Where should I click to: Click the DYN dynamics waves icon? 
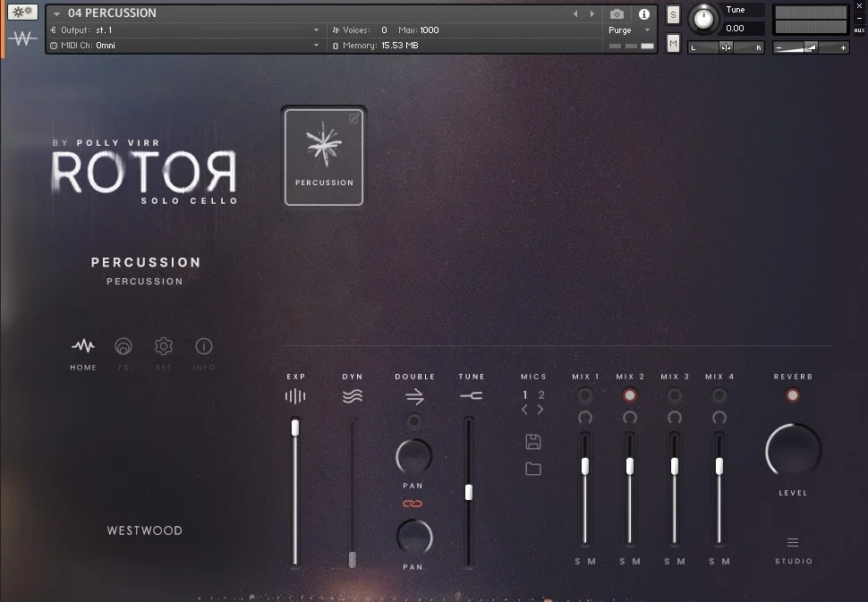[352, 396]
